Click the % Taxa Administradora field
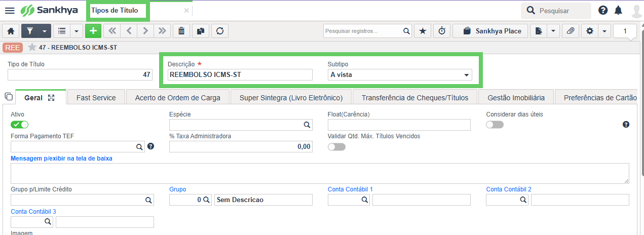Image resolution: width=644 pixels, height=235 pixels. click(x=240, y=147)
